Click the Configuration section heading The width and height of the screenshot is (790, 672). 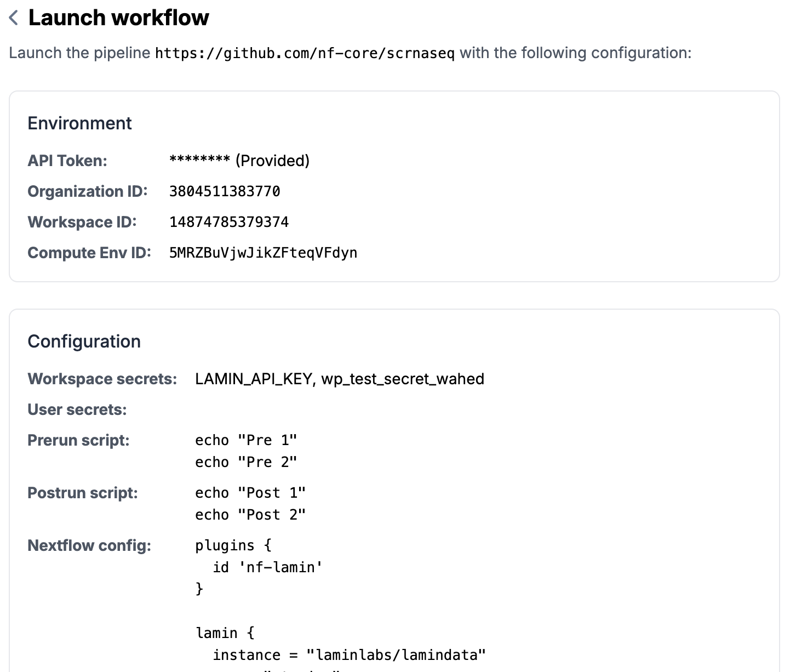(x=84, y=341)
